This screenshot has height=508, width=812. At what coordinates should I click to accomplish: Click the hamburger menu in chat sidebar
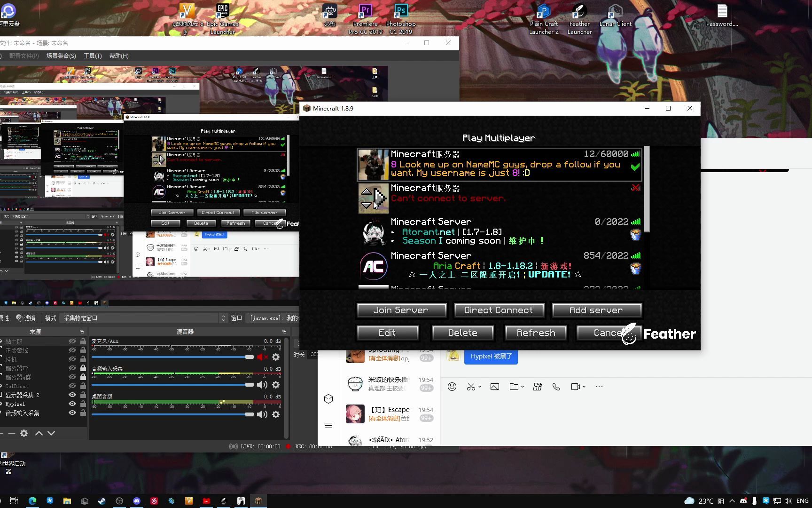pyautogui.click(x=328, y=426)
